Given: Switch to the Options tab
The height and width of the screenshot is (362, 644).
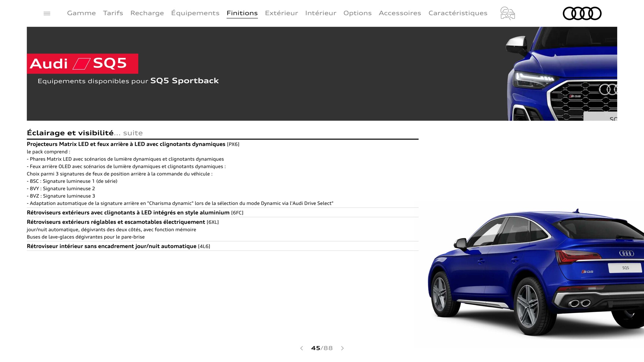Looking at the screenshot, I should (x=357, y=13).
